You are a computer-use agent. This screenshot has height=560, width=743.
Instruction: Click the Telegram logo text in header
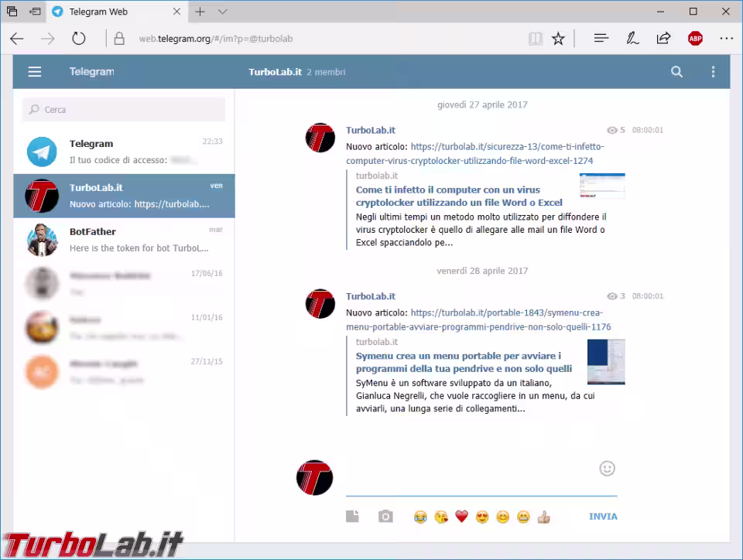pos(91,71)
